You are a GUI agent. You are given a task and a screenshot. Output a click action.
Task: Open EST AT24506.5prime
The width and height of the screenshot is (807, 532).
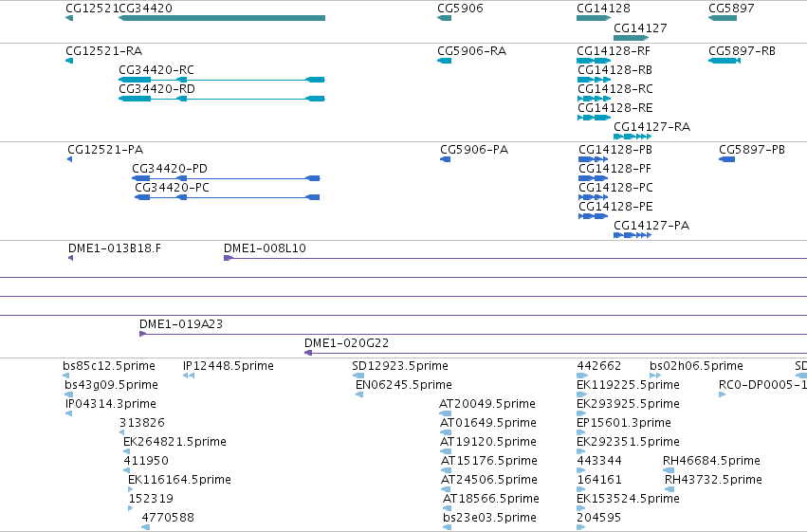489,480
